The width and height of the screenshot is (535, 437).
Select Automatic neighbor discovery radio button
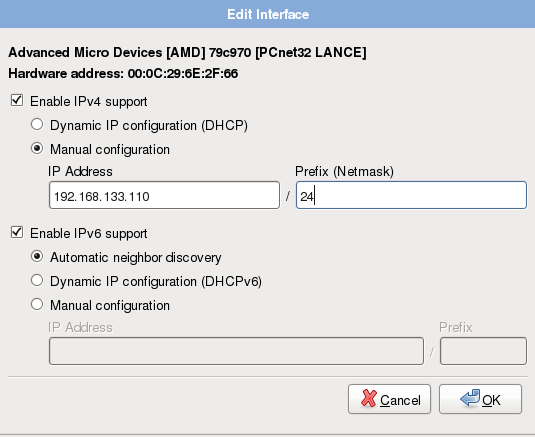click(37, 257)
